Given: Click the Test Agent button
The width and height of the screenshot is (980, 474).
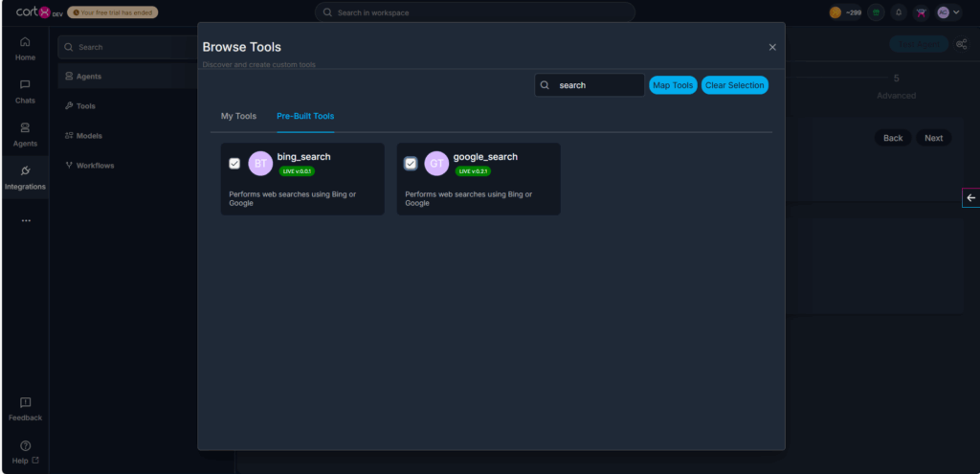Looking at the screenshot, I should pos(918,44).
